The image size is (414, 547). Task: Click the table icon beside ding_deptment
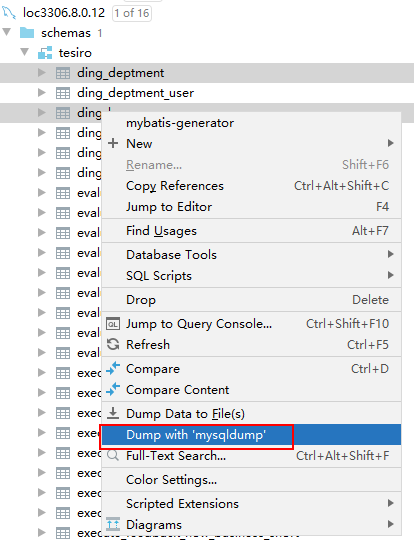click(x=63, y=73)
